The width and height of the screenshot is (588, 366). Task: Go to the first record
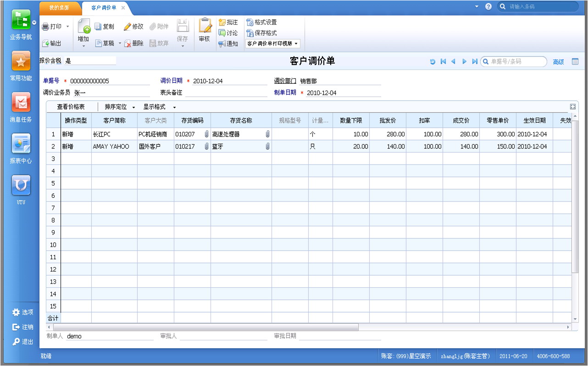[x=443, y=61]
